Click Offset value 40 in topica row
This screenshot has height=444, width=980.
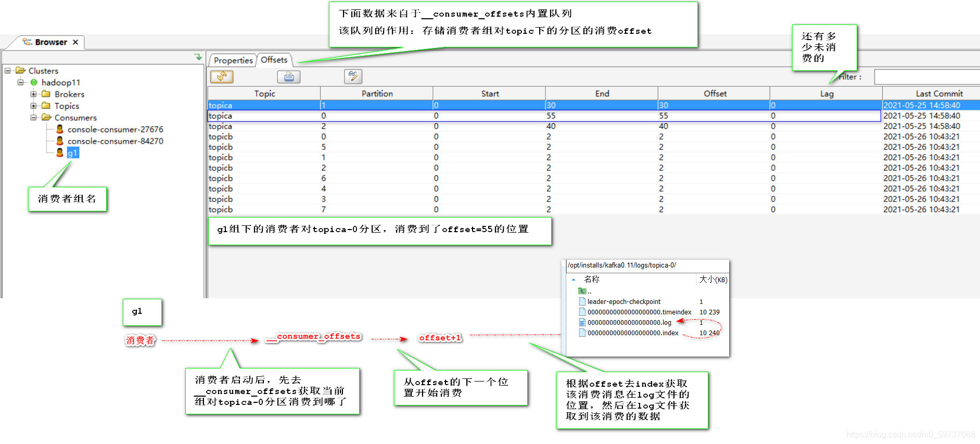click(664, 126)
